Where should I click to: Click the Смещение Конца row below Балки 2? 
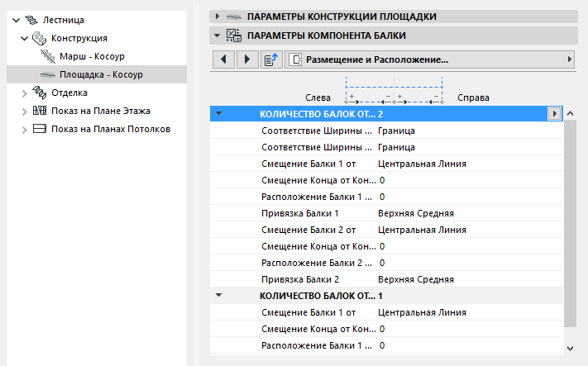point(386,246)
